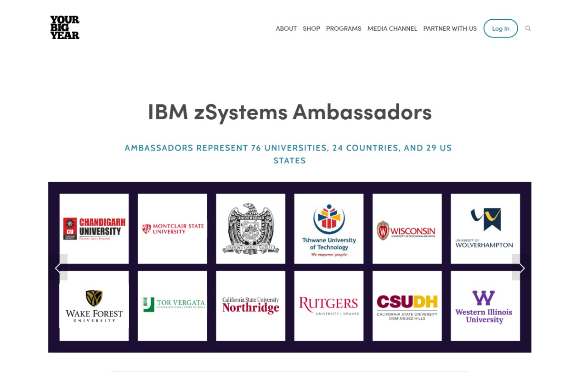
Task: Select the Francisco Garcia Salinas eagle crest tile
Action: [250, 229]
